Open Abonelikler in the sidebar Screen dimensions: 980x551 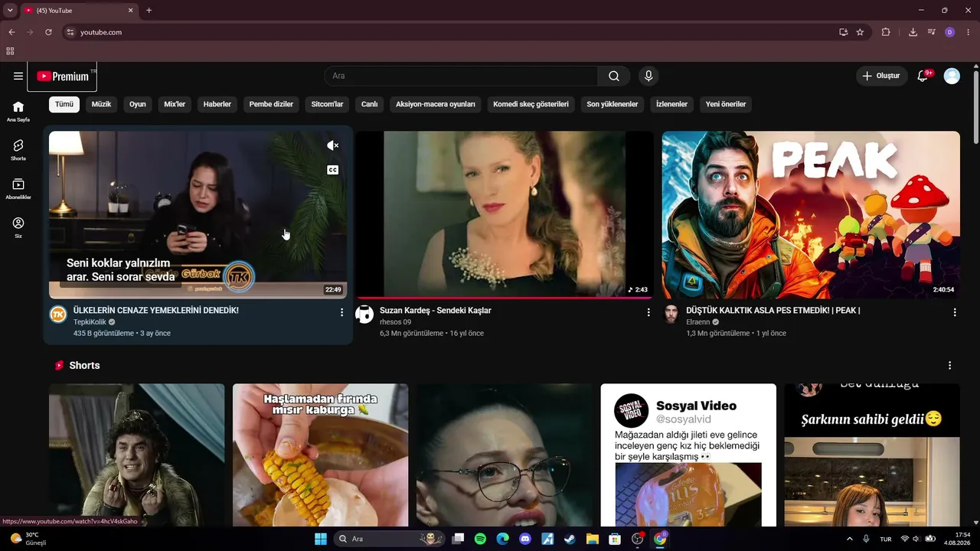click(x=18, y=188)
